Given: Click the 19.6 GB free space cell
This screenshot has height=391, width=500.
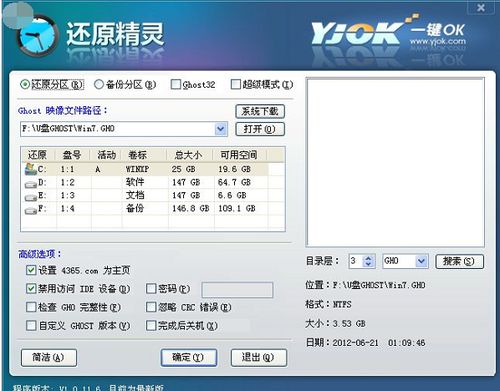Looking at the screenshot, I should 235,169.
